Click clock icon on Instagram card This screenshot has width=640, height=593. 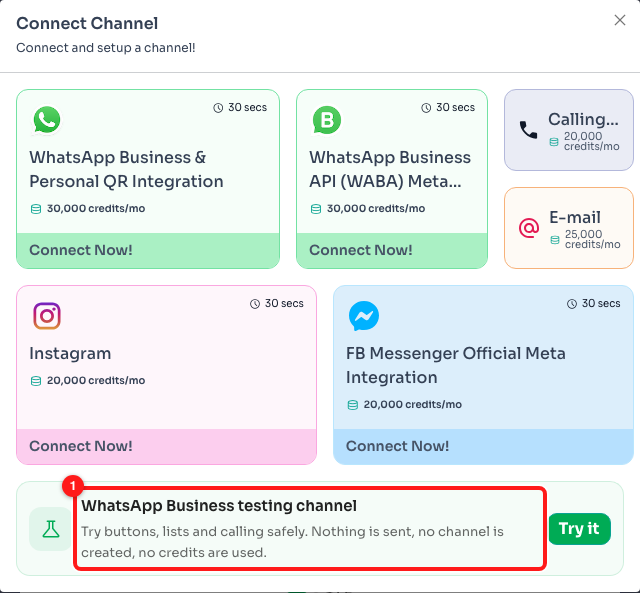tap(255, 304)
